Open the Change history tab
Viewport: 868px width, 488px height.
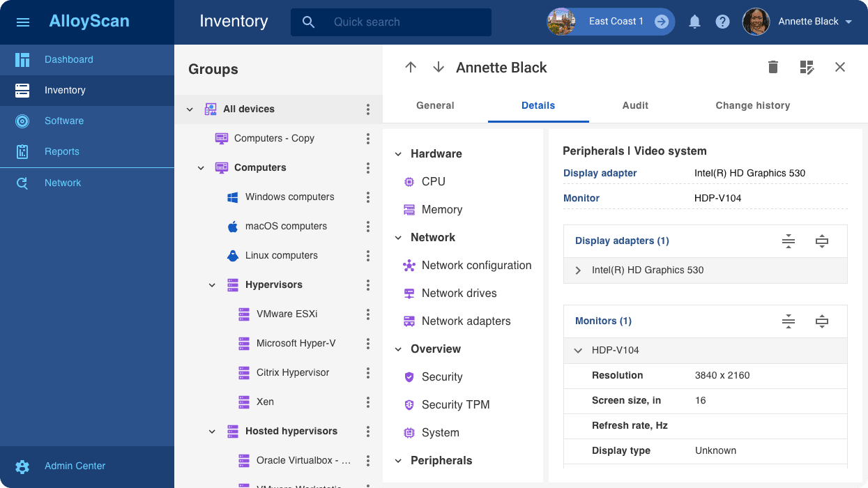(x=752, y=105)
